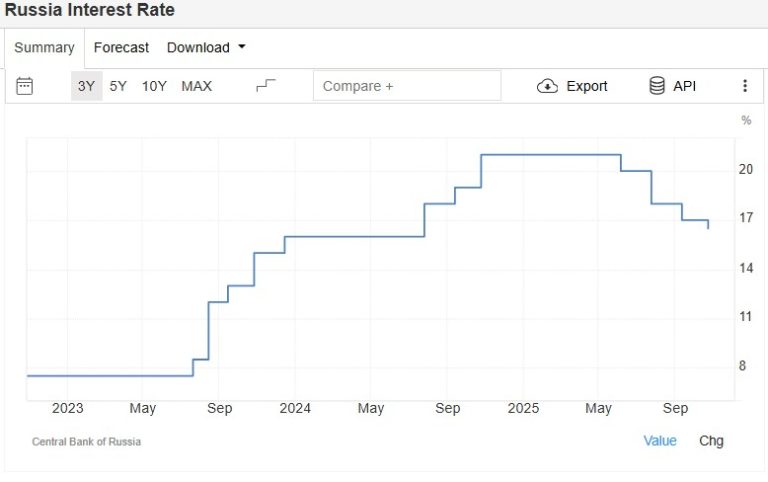Switch to the Forecast tab
The width and height of the screenshot is (768, 482).
(121, 48)
